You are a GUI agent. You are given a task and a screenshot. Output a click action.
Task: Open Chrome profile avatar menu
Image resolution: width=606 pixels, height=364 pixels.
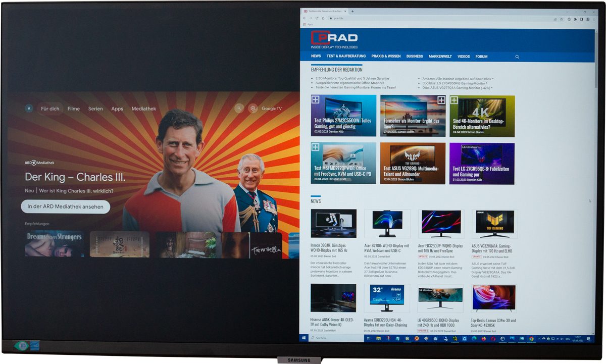[x=587, y=19]
